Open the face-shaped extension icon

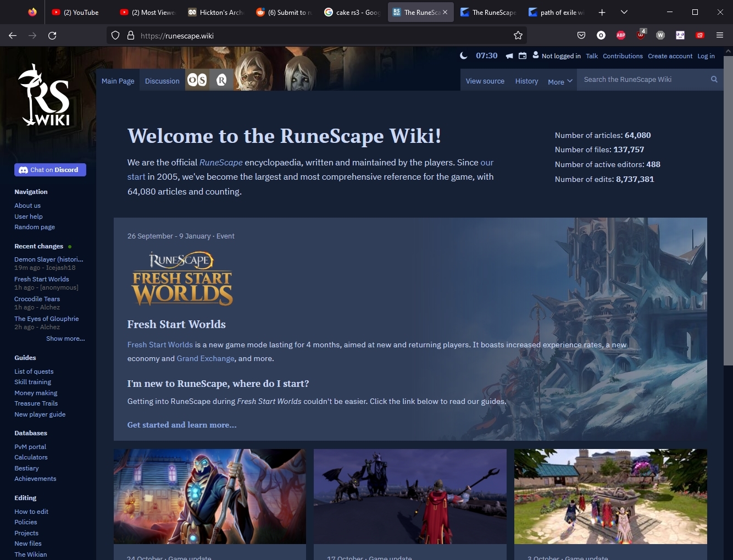(x=680, y=35)
